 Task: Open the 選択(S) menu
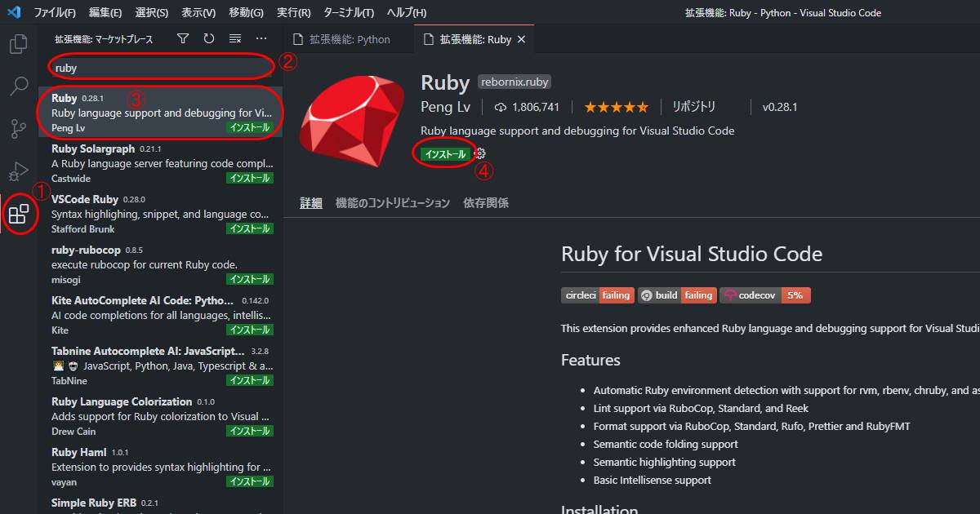tap(151, 13)
